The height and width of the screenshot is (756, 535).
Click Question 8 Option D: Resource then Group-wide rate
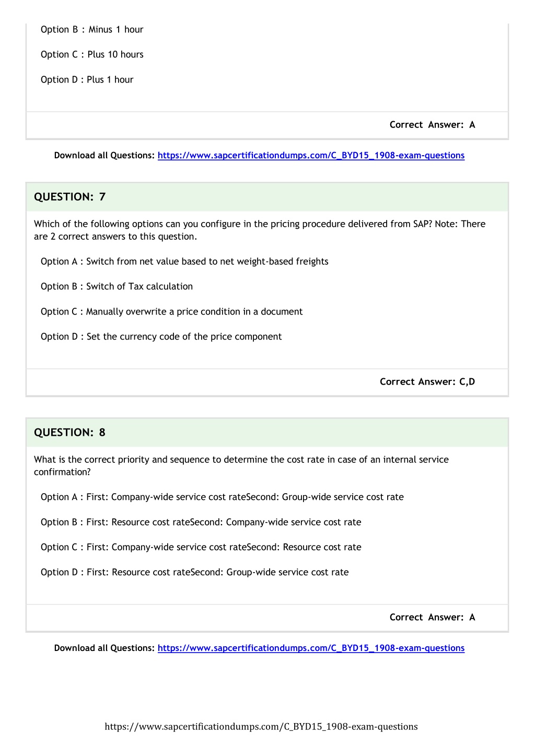click(x=194, y=572)
